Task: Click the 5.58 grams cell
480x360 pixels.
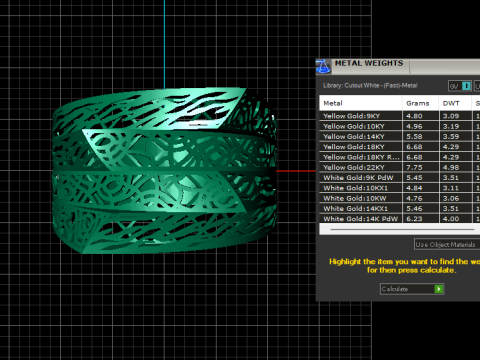Action: pyautogui.click(x=420, y=137)
